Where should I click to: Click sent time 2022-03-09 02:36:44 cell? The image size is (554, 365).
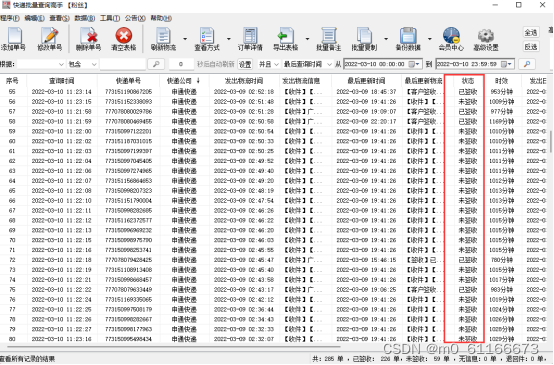point(244,309)
